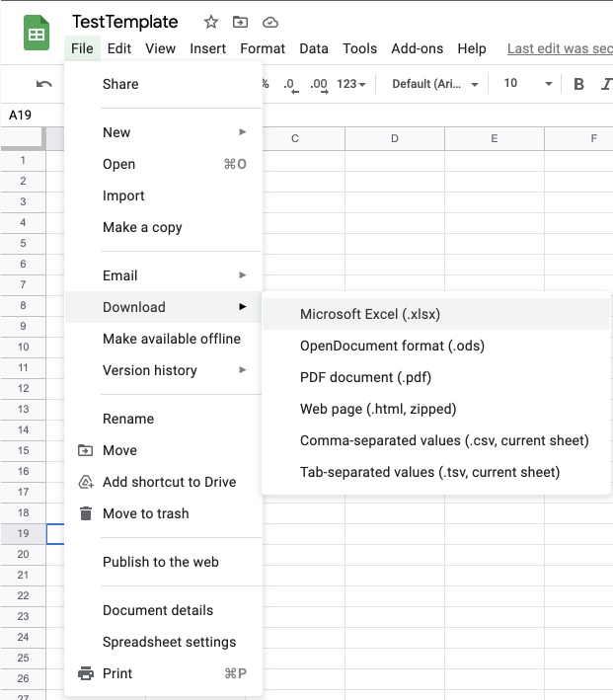
Task: Click the trash can icon in menu
Action: click(x=86, y=513)
